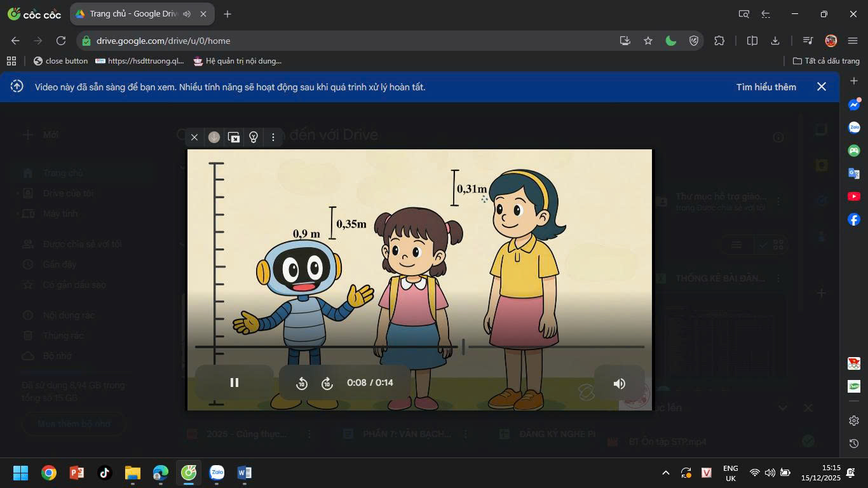Image resolution: width=868 pixels, height=488 pixels.
Task: Skip forward 10 seconds in video
Action: pos(327,383)
